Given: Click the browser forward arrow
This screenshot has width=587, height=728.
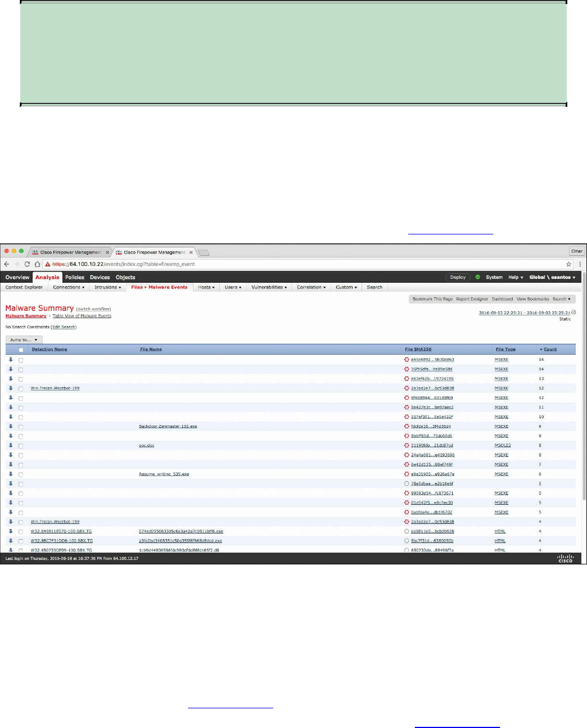Looking at the screenshot, I should 16,264.
